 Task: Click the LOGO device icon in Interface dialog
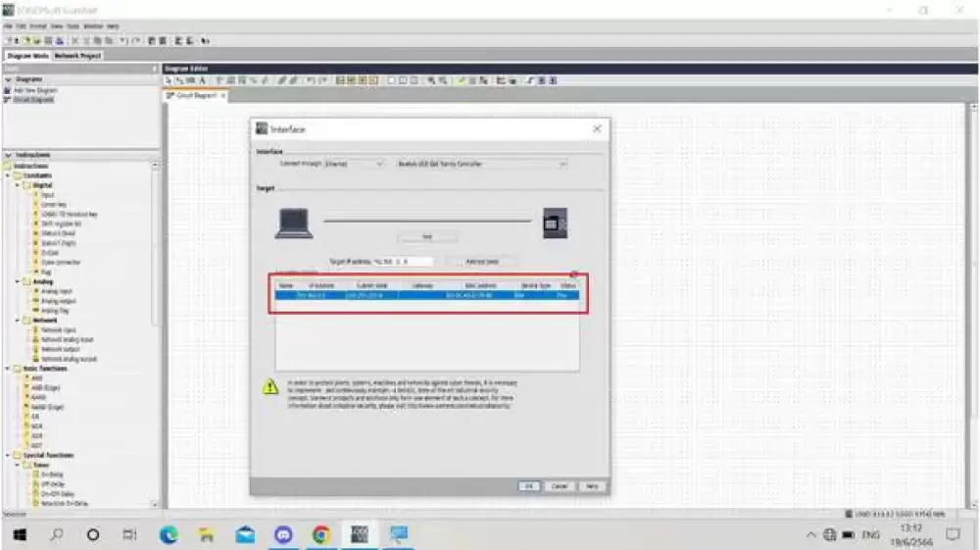point(555,224)
